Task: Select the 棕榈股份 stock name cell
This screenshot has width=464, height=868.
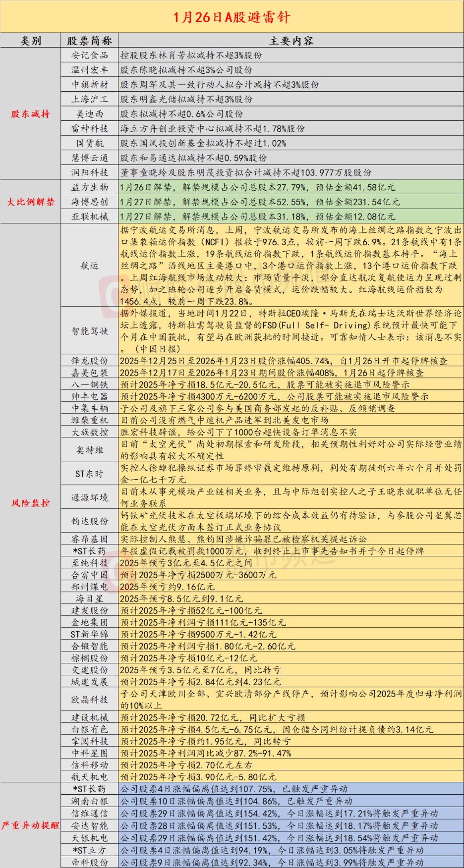Action: (89, 658)
